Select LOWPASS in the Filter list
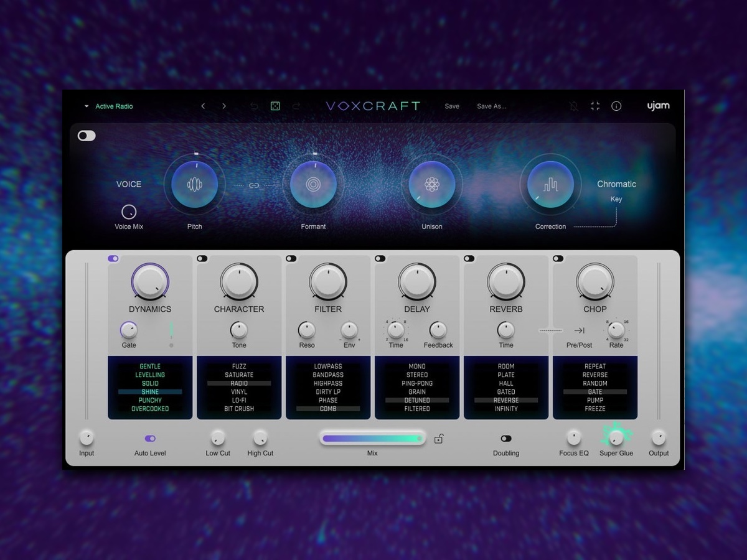Screen dimensions: 747x560 click(328, 366)
